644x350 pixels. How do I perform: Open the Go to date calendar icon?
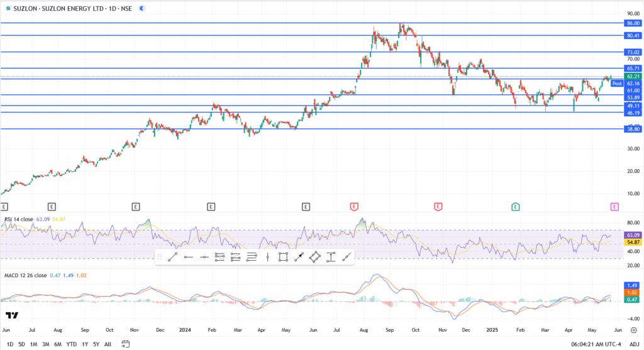point(125,344)
